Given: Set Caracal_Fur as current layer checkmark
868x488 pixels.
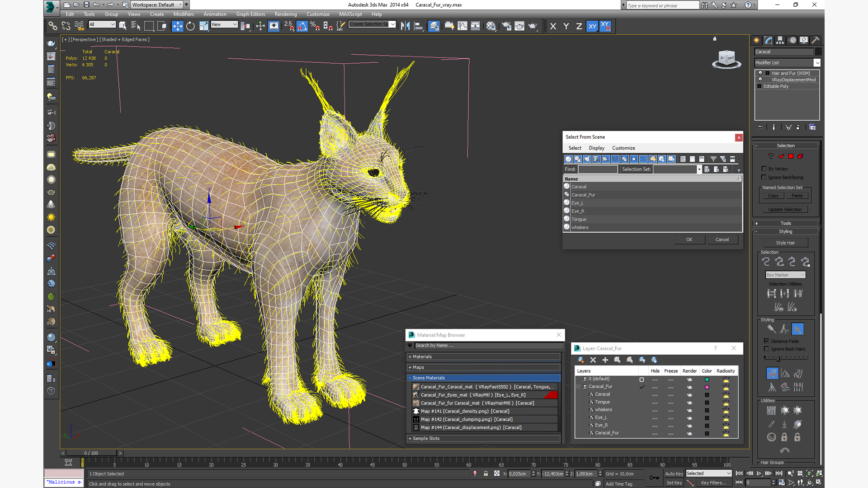Looking at the screenshot, I should click(642, 387).
